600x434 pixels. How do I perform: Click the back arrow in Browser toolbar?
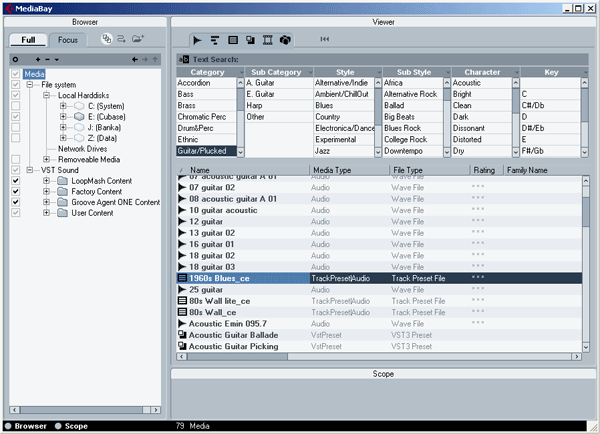[x=135, y=60]
